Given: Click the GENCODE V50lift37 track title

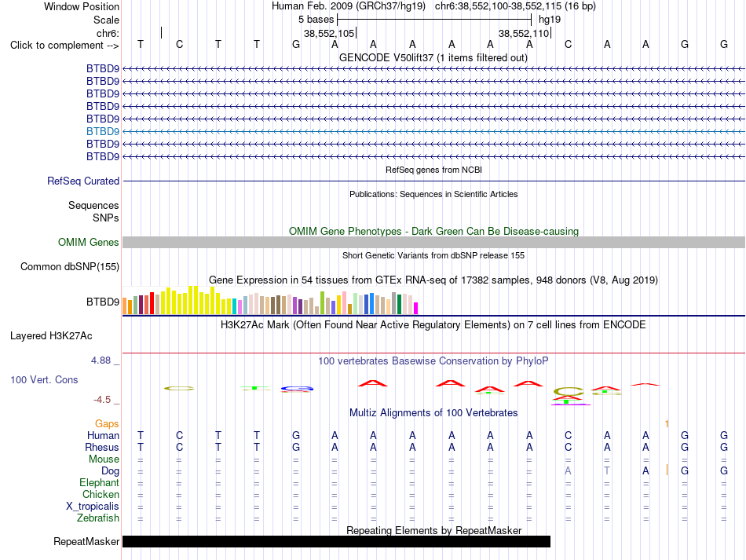Looking at the screenshot, I should (x=433, y=57).
